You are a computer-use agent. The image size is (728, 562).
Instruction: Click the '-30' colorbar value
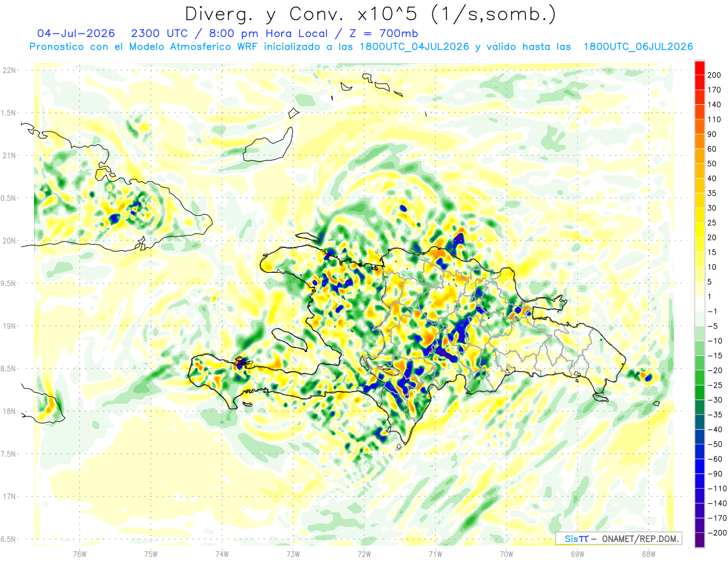(x=715, y=400)
